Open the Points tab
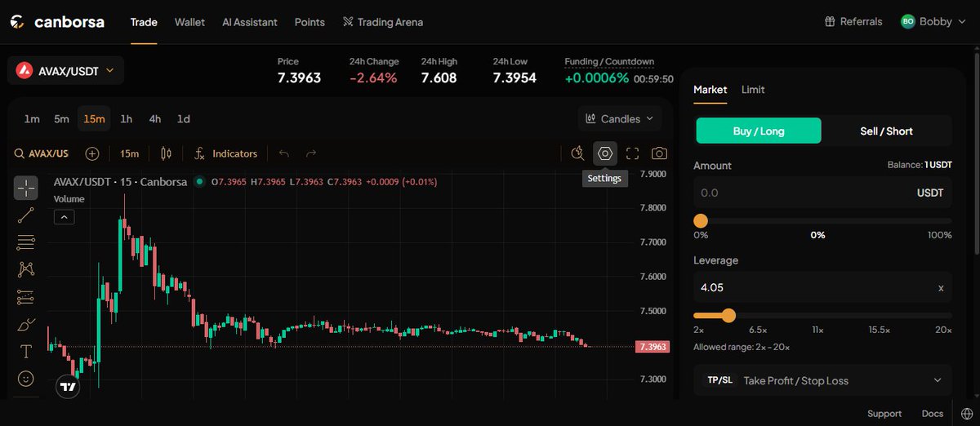980x426 pixels. point(310,22)
